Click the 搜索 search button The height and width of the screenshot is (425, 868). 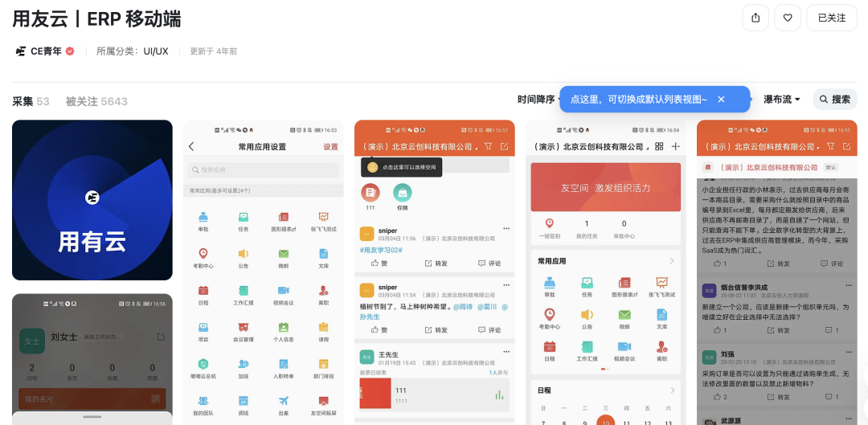click(835, 100)
